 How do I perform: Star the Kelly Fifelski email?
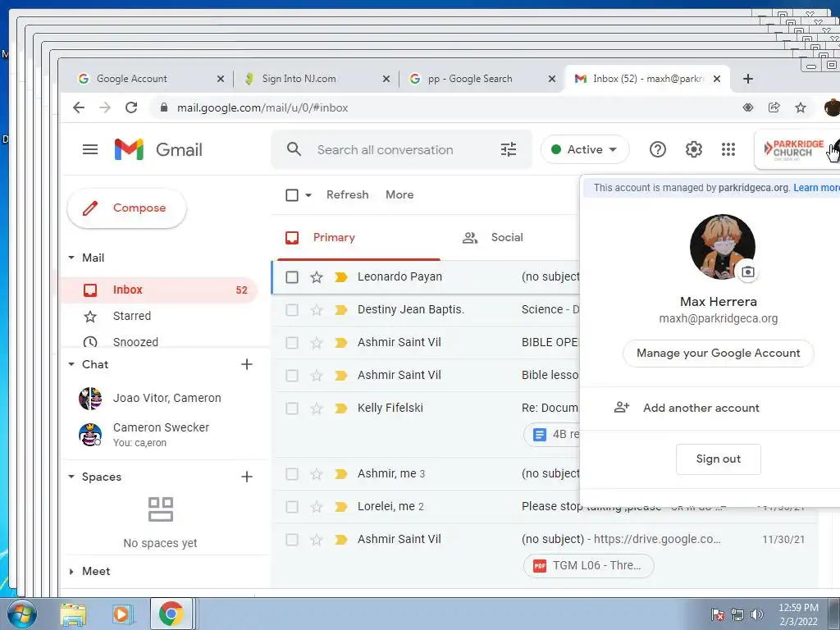(x=317, y=409)
